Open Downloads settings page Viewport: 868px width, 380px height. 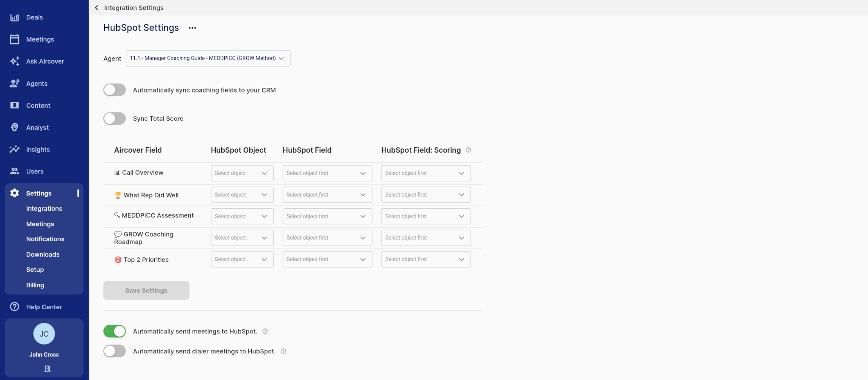click(x=43, y=254)
